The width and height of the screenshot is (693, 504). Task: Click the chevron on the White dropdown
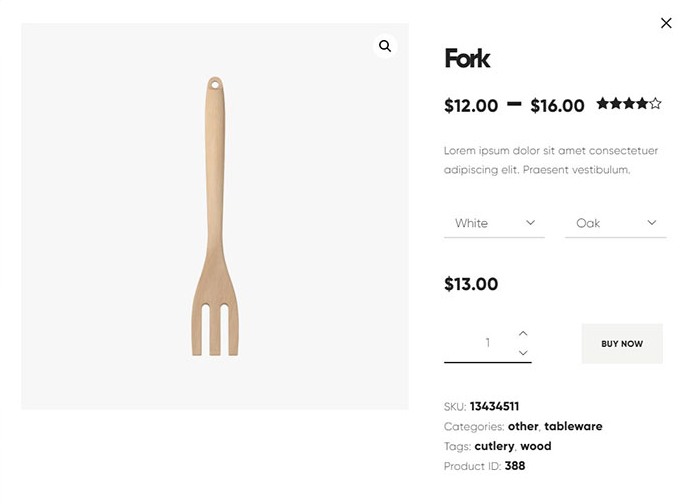pos(531,223)
